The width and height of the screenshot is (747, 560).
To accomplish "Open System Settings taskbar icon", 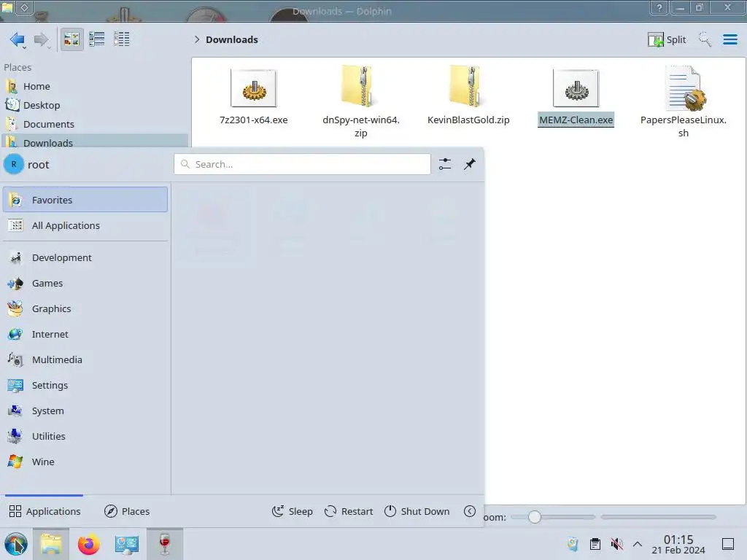I will (127, 544).
